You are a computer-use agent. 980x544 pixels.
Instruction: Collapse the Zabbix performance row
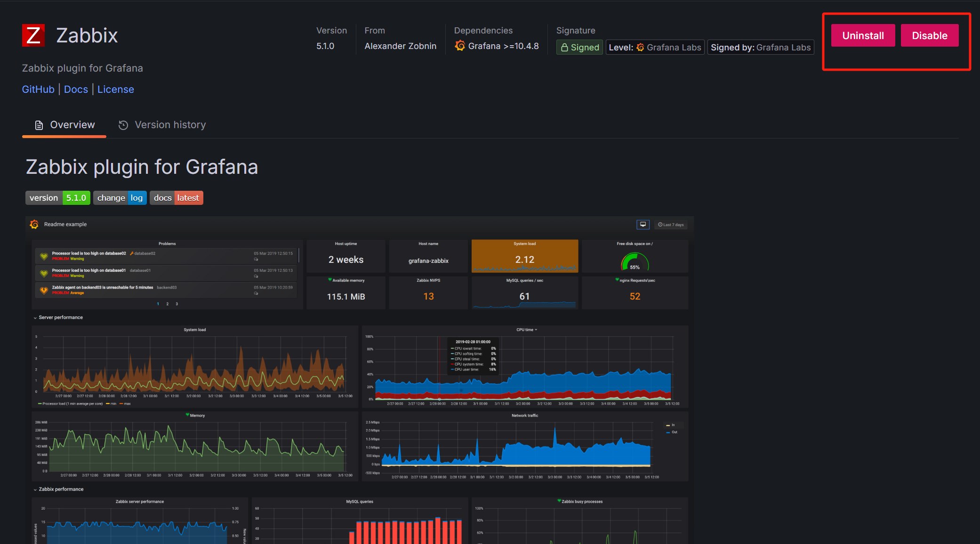point(58,489)
